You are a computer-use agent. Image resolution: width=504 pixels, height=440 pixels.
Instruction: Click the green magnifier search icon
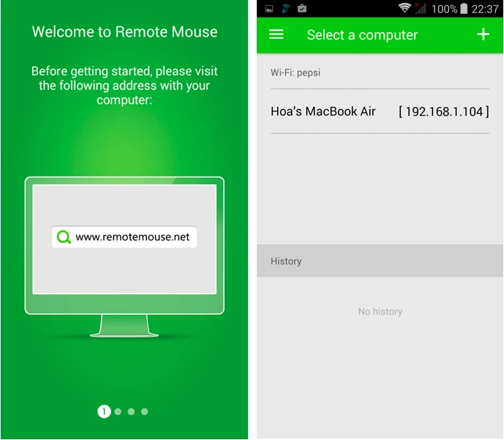pos(64,236)
